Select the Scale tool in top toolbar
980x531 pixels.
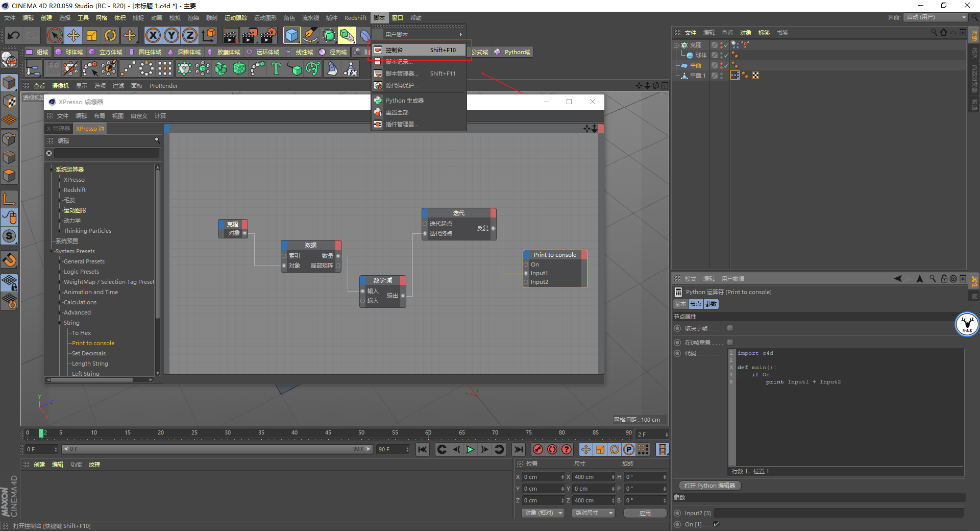tap(92, 35)
